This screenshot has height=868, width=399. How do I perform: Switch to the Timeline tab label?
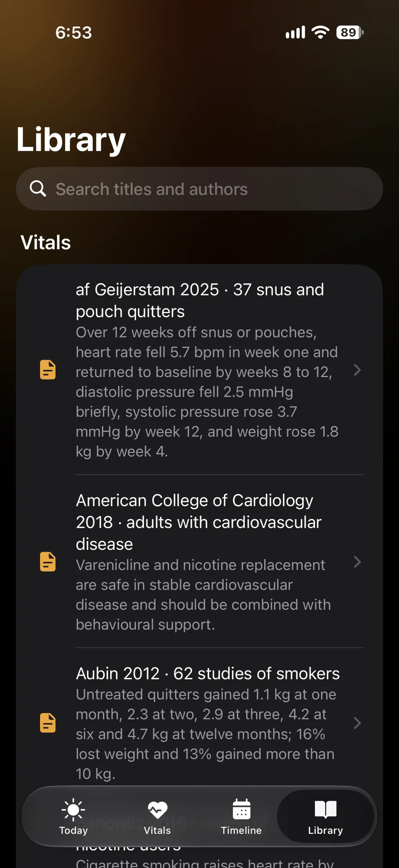pyautogui.click(x=242, y=830)
